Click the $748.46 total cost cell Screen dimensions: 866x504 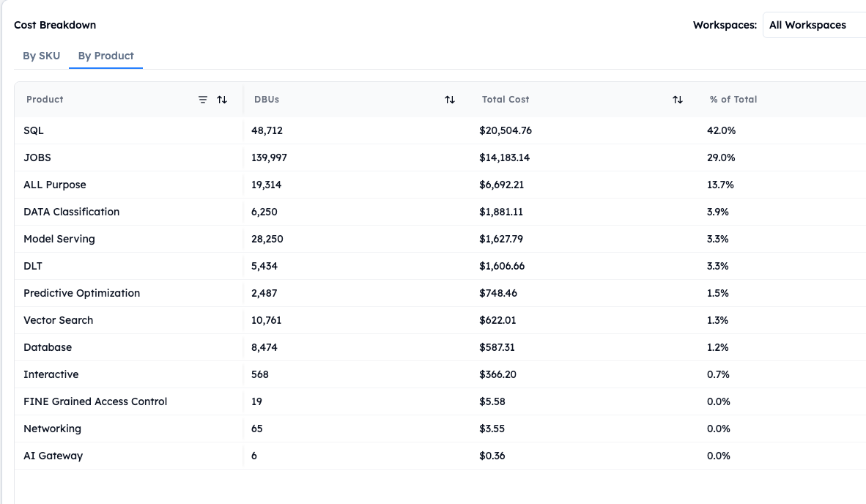pyautogui.click(x=498, y=293)
